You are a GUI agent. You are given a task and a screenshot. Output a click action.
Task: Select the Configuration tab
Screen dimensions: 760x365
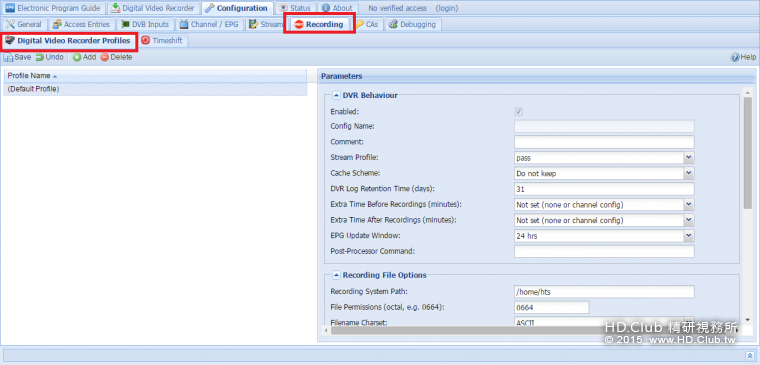pyautogui.click(x=237, y=8)
